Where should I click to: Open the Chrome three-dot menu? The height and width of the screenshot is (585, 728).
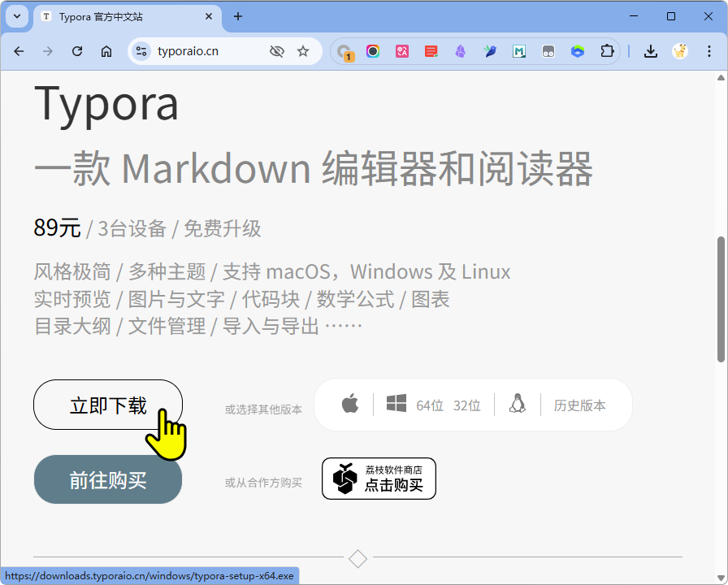[x=708, y=51]
